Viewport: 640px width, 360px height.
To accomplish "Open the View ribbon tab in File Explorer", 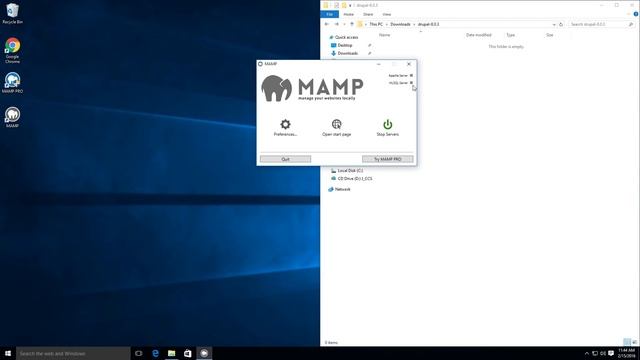I will coord(387,14).
